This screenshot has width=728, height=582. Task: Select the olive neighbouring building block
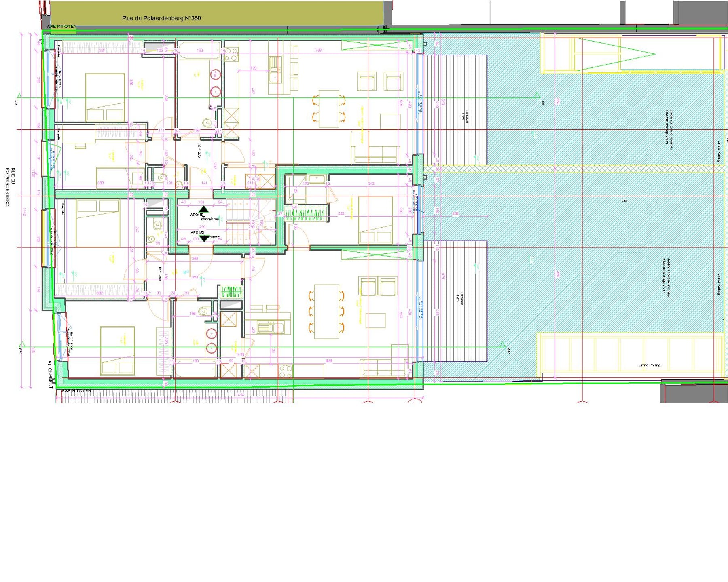tap(217, 13)
